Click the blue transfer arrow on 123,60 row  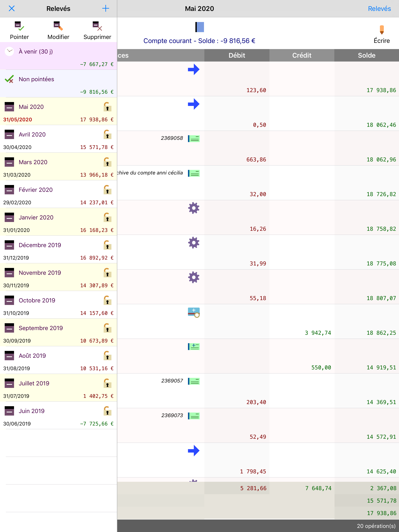tap(193, 70)
